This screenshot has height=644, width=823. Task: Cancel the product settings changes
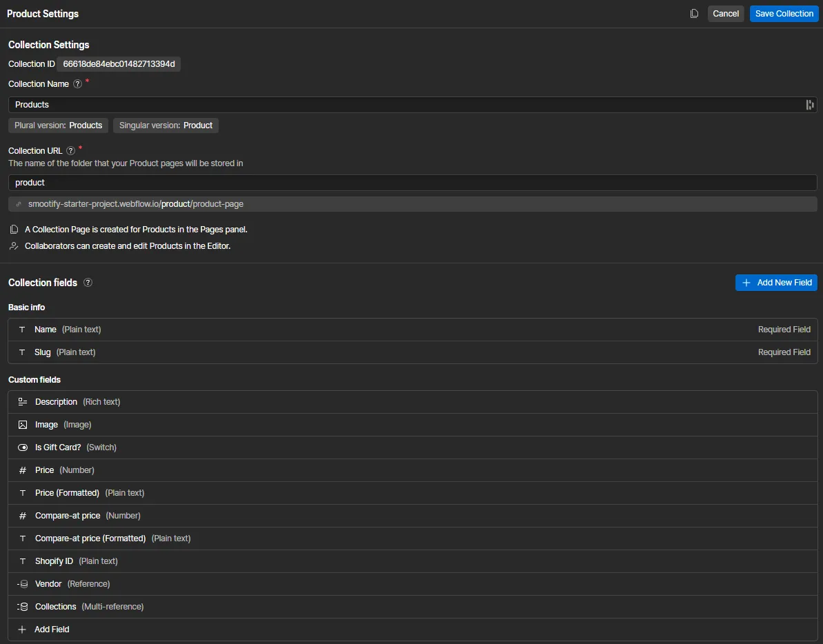tap(726, 14)
